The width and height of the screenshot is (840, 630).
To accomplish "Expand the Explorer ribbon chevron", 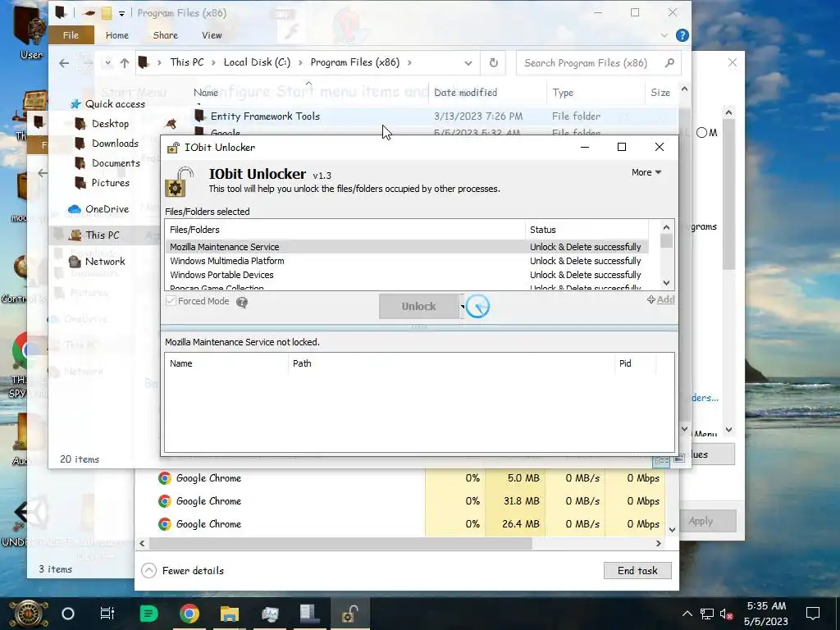I will pos(664,35).
